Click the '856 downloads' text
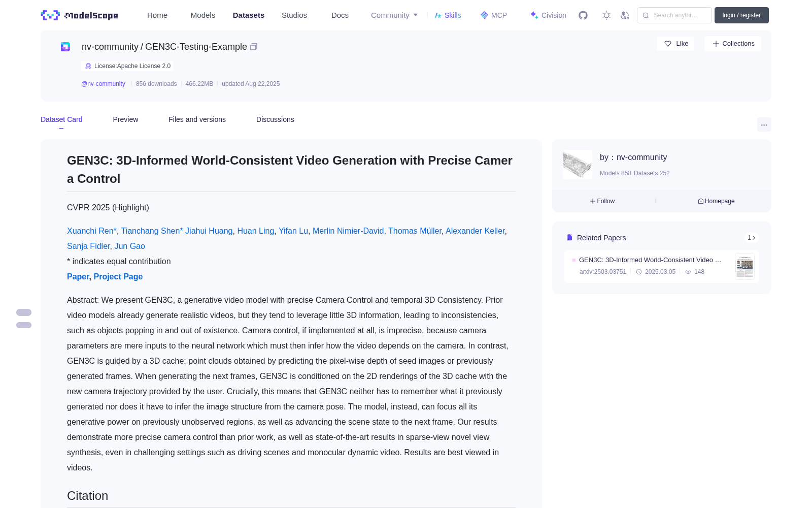Viewport: 812px width, 508px height. (156, 84)
